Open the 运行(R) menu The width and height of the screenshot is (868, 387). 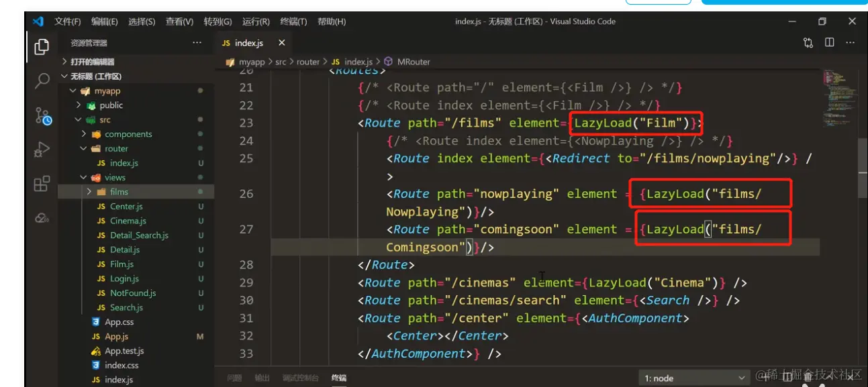pyautogui.click(x=256, y=21)
